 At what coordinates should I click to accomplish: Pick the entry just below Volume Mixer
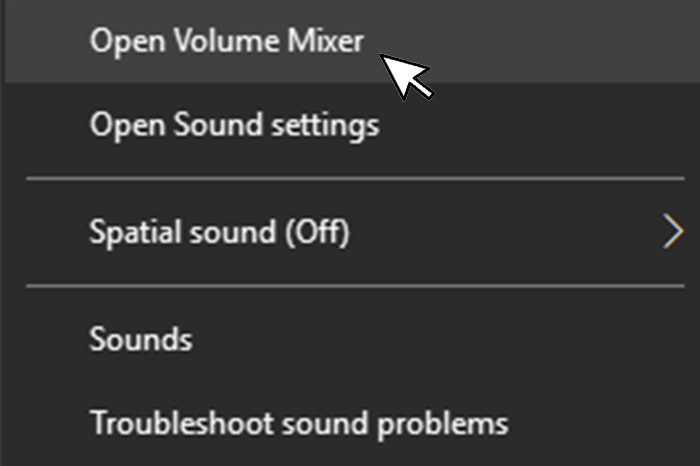[x=234, y=125]
